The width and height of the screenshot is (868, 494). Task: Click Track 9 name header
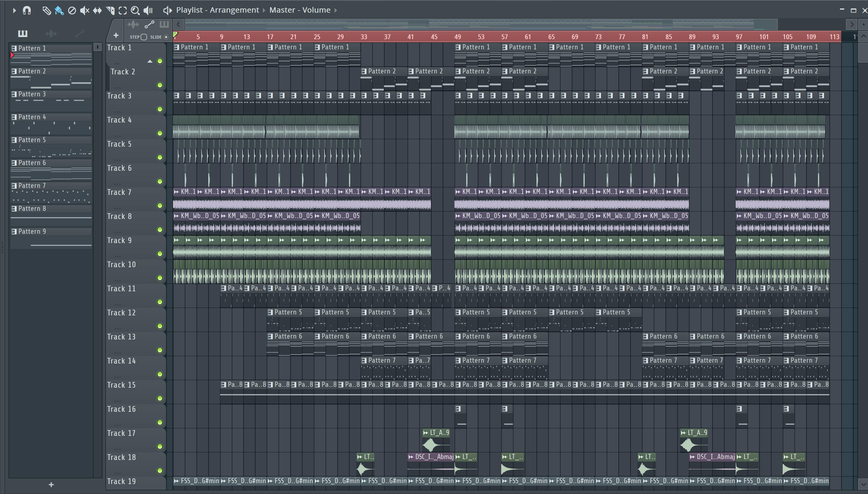119,241
